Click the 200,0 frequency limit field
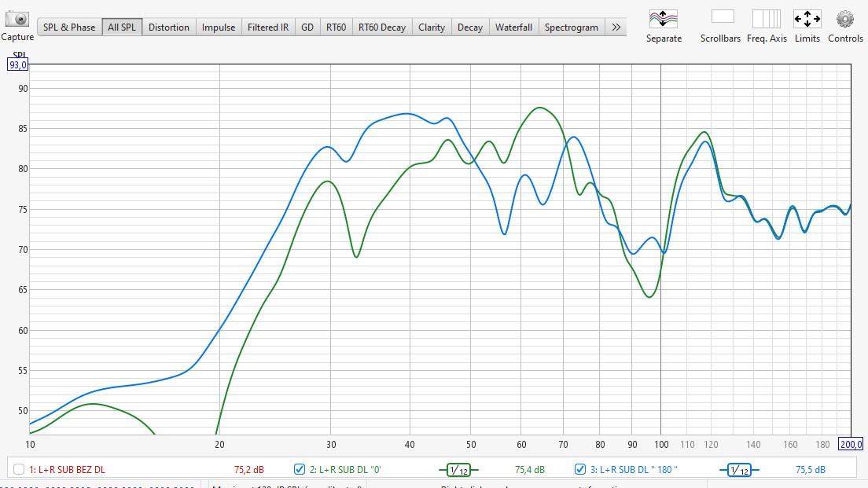 tap(850, 445)
